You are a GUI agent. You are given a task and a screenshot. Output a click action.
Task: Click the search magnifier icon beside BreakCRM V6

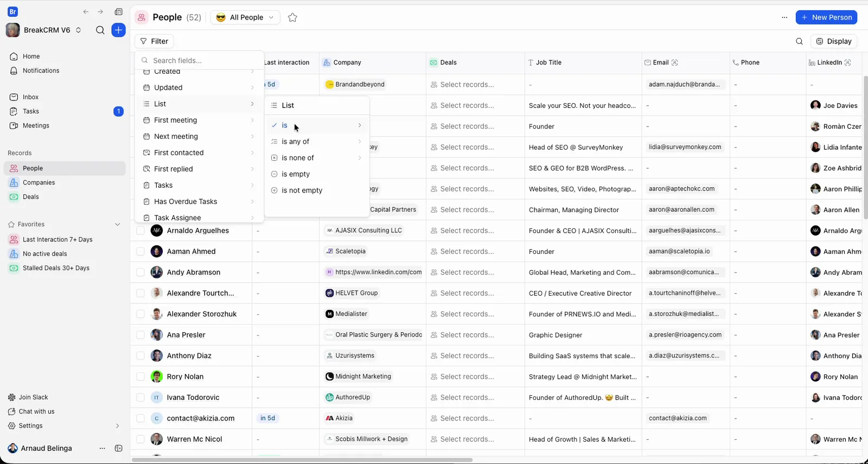[100, 30]
